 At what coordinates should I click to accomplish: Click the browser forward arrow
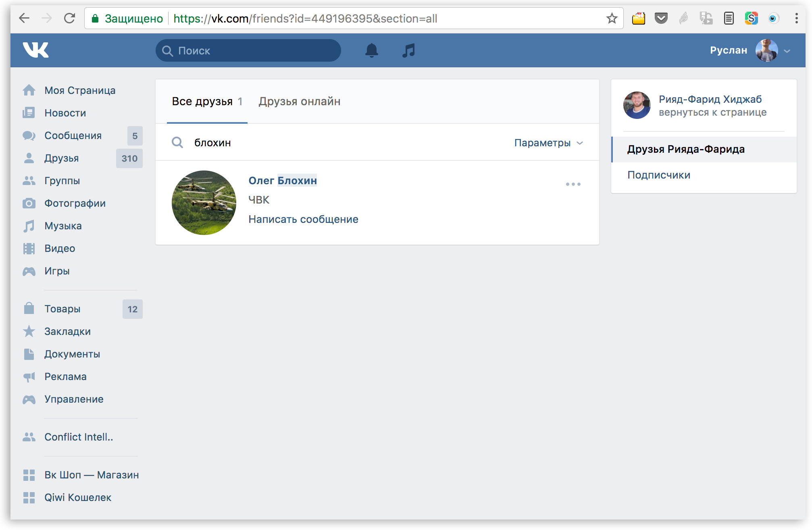47,18
